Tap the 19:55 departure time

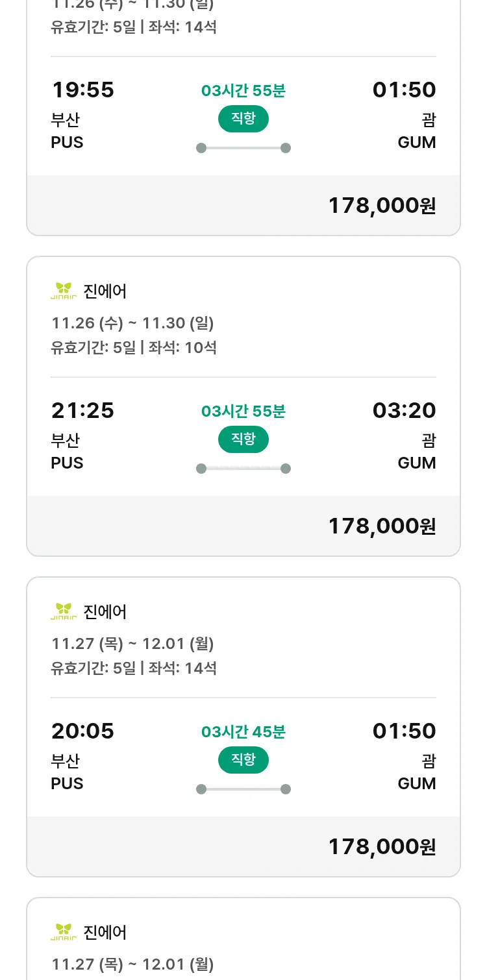pyautogui.click(x=82, y=90)
